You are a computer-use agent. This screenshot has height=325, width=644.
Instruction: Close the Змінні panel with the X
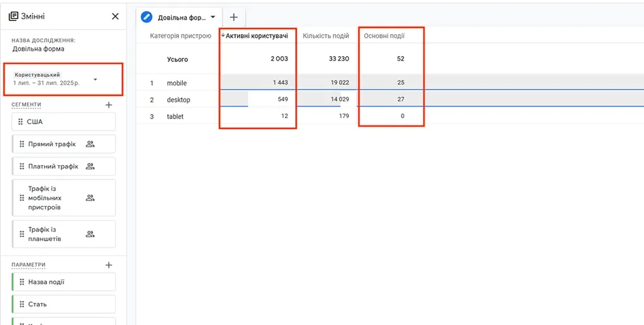pos(116,16)
